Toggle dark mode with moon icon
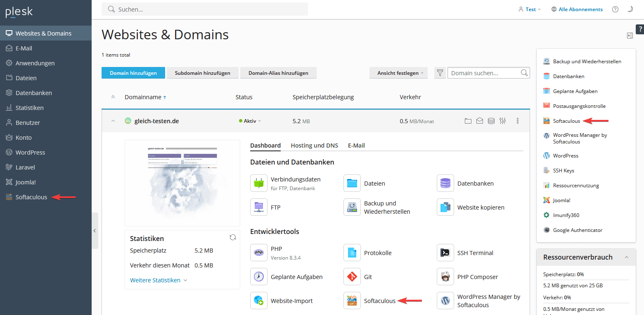644x315 pixels. point(630,10)
